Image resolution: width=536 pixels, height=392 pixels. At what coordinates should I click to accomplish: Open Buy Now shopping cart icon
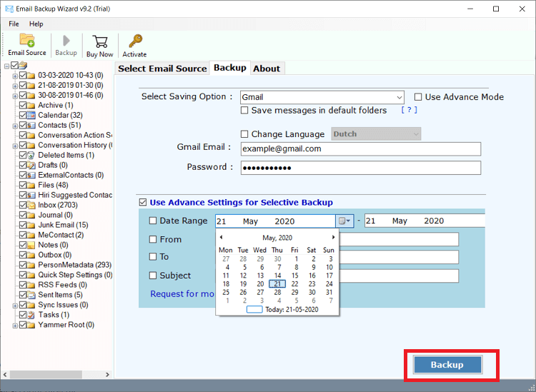pyautogui.click(x=100, y=41)
